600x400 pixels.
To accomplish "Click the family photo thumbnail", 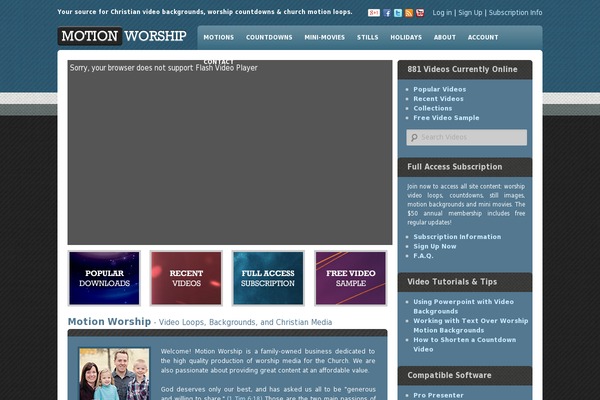I will click(x=114, y=374).
